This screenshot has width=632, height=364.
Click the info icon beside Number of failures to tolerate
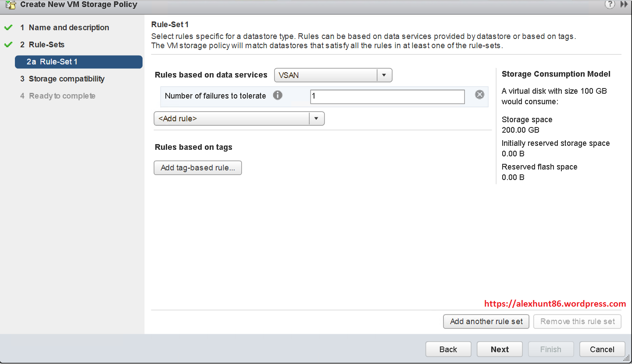point(278,95)
